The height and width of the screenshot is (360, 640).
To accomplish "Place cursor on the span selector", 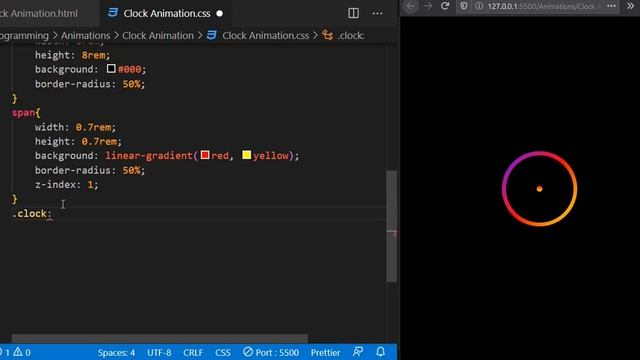I will [23, 113].
